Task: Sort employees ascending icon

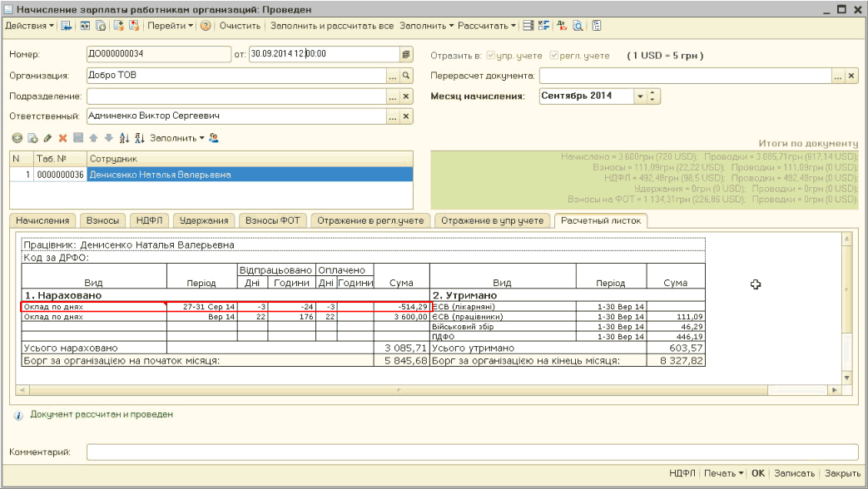Action: 124,138
